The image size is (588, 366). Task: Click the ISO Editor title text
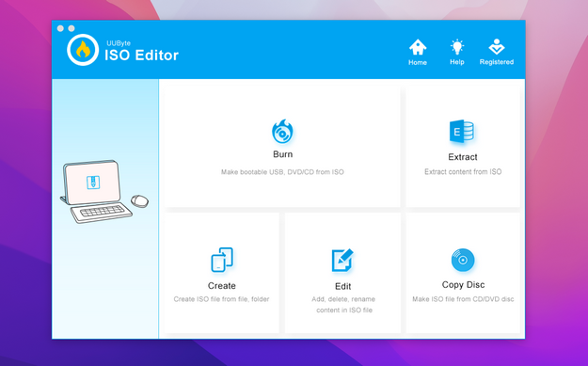point(141,56)
